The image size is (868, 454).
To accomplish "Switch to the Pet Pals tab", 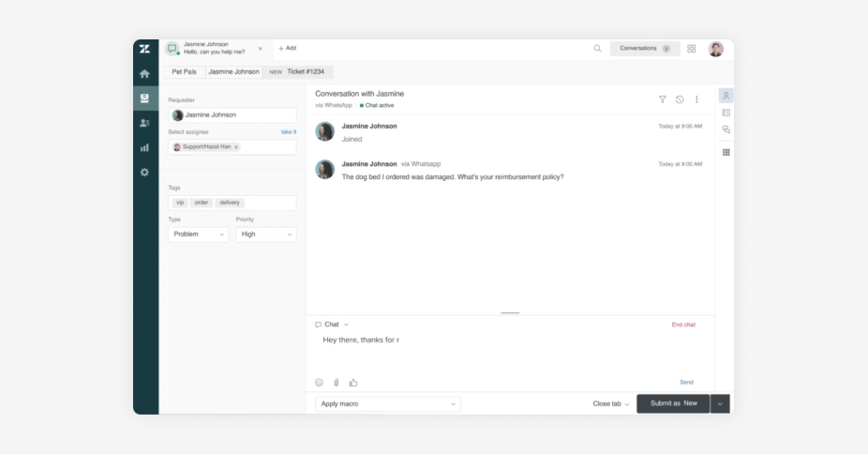I will point(184,71).
